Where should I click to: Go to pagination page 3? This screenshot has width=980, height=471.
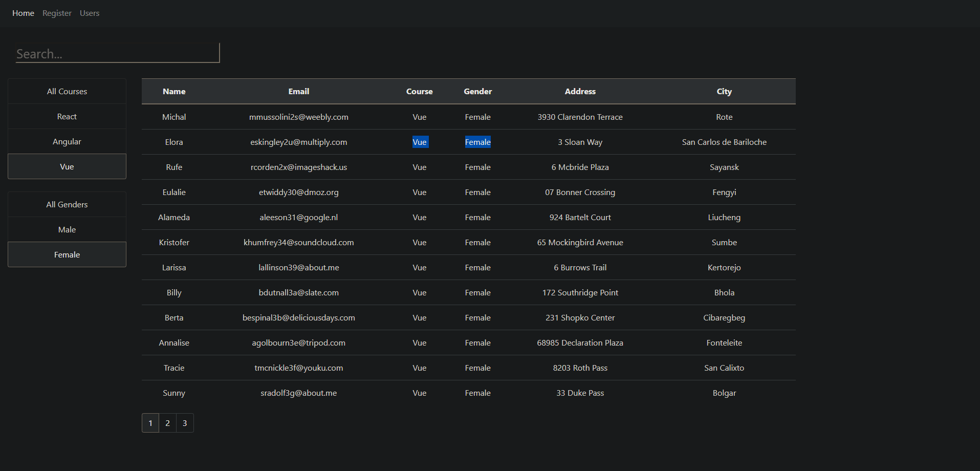click(x=185, y=423)
